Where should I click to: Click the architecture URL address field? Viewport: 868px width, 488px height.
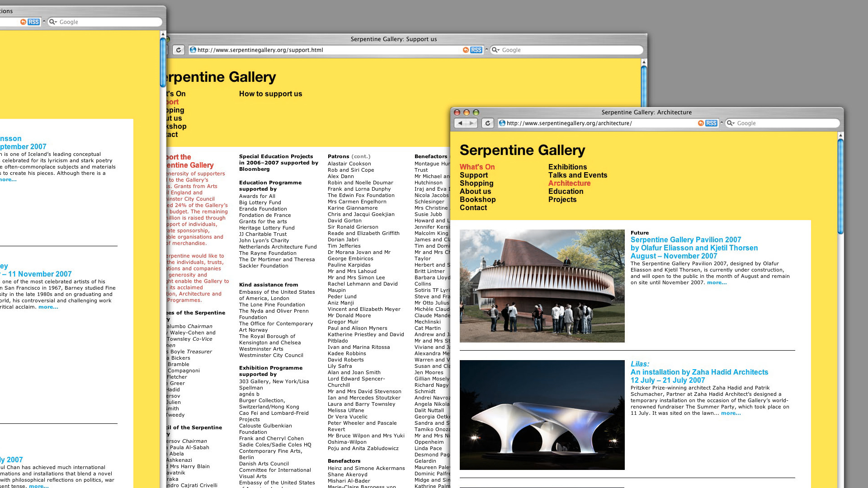point(597,123)
